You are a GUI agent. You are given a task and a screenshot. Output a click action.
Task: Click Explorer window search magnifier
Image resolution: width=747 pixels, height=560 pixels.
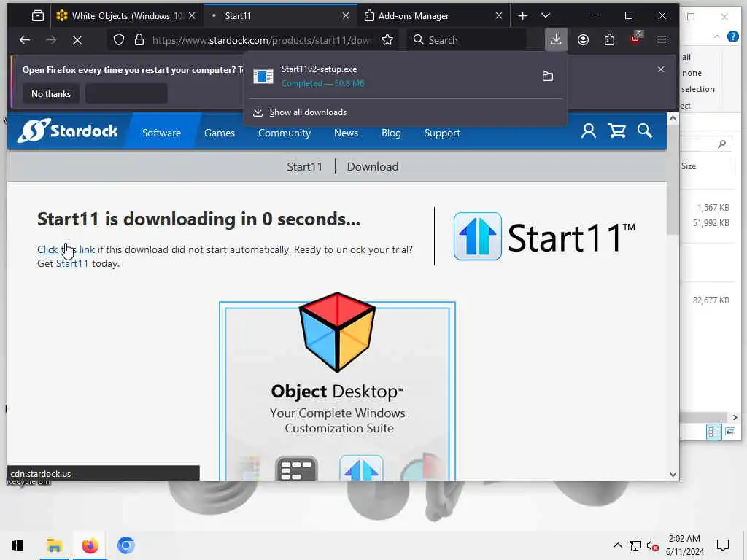point(721,144)
